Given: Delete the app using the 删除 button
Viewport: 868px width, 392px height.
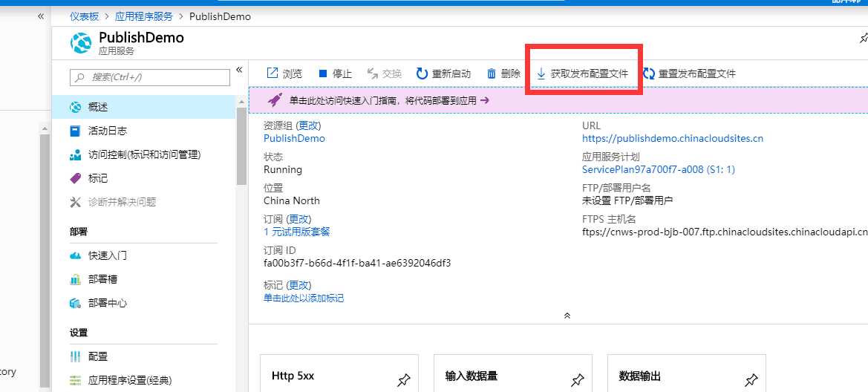Looking at the screenshot, I should [x=503, y=73].
